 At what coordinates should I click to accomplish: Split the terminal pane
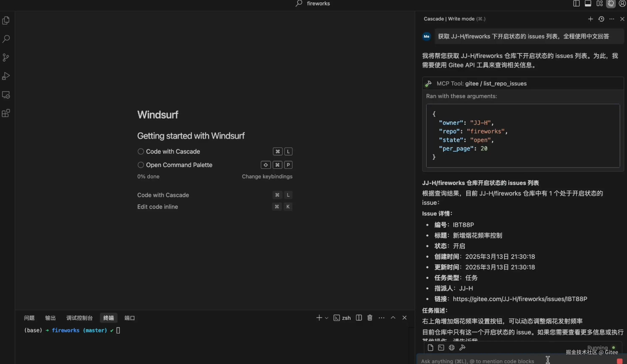pos(358,318)
